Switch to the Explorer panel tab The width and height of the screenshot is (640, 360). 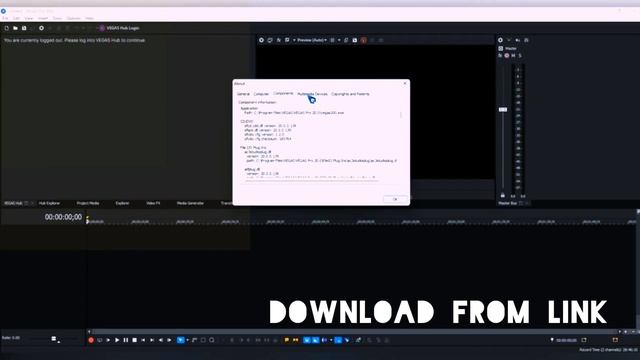(x=122, y=203)
